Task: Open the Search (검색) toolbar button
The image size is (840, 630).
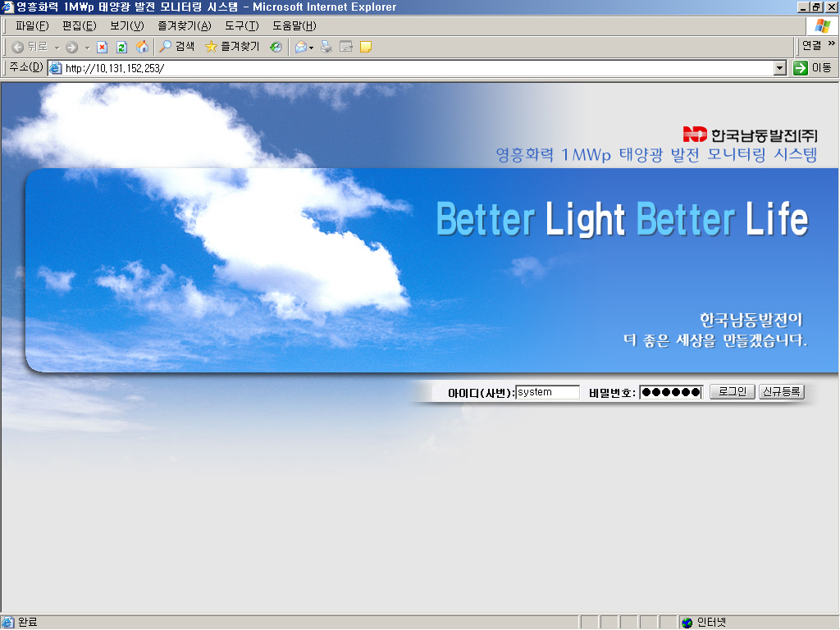Action: (177, 47)
